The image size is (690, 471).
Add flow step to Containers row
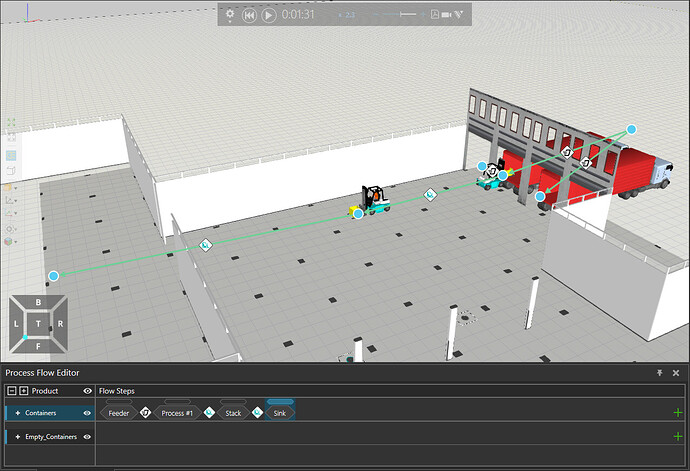click(x=678, y=412)
